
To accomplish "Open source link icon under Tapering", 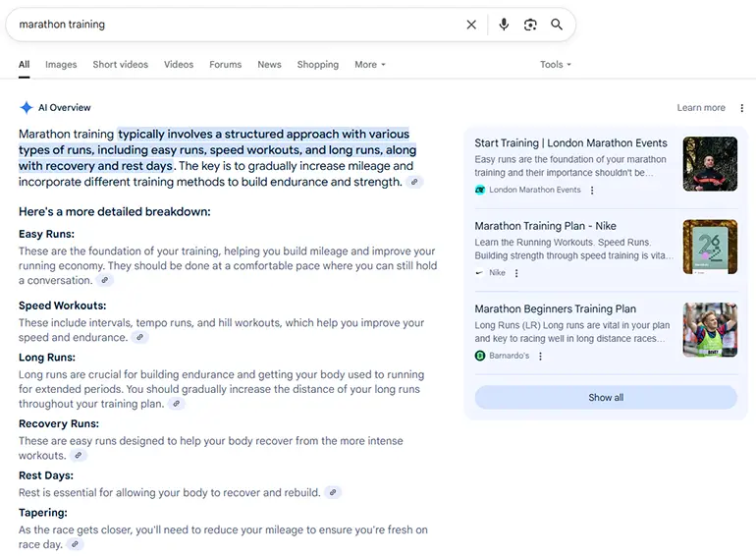I will [75, 544].
